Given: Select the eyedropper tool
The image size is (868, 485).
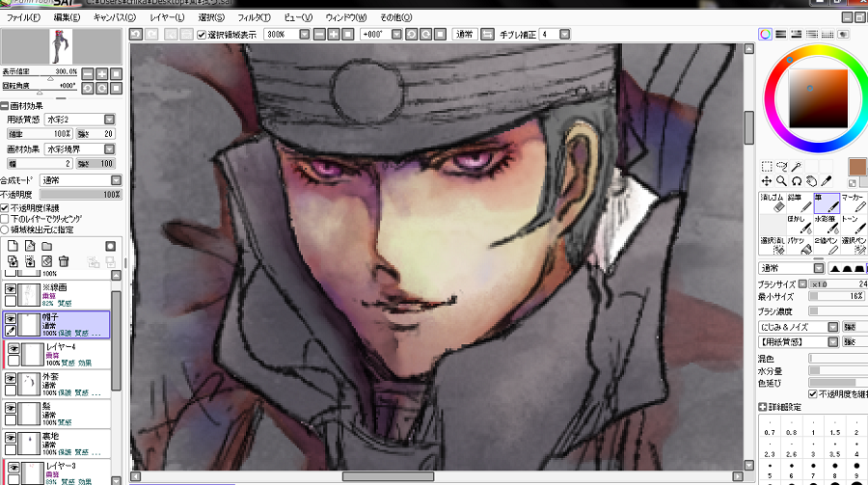Looking at the screenshot, I should (x=827, y=181).
